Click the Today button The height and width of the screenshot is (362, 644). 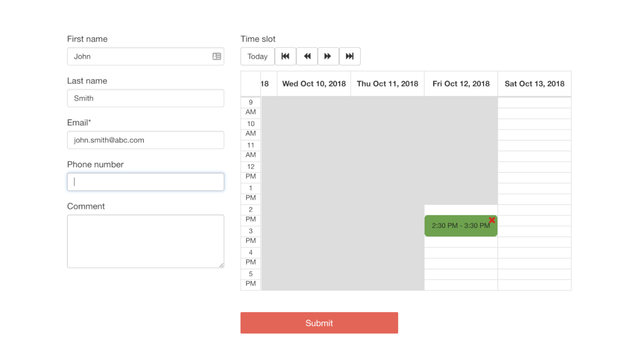(x=257, y=56)
